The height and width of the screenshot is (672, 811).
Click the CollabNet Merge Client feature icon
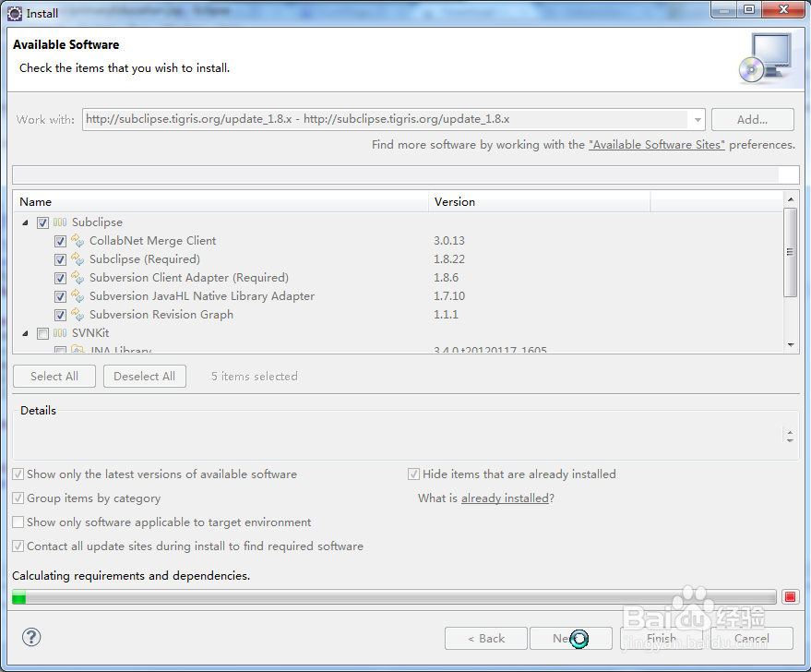[x=78, y=241]
